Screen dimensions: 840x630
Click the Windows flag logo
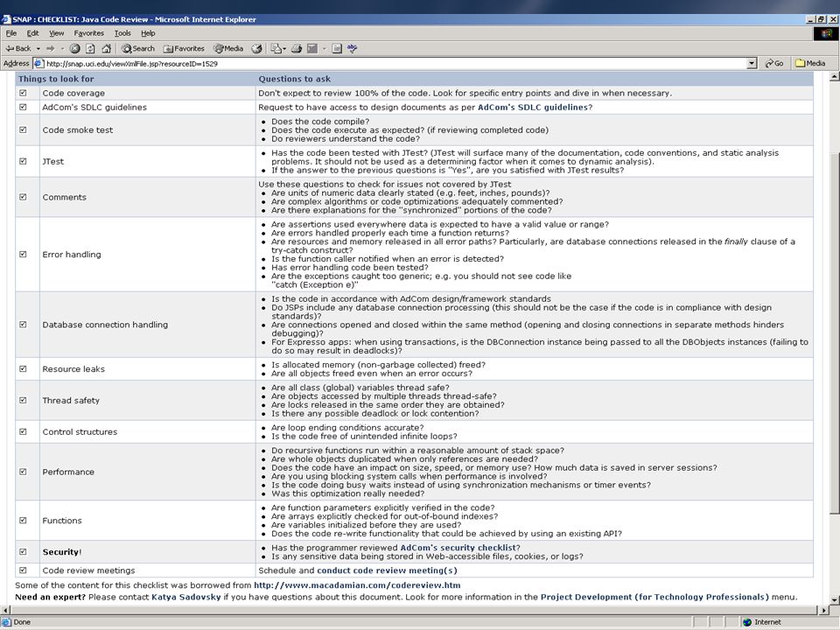tap(826, 33)
